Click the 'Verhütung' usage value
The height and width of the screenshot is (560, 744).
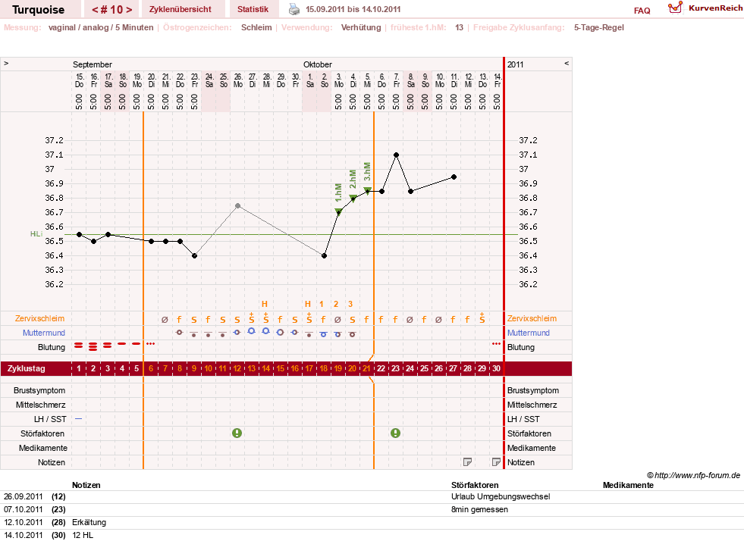tap(361, 27)
